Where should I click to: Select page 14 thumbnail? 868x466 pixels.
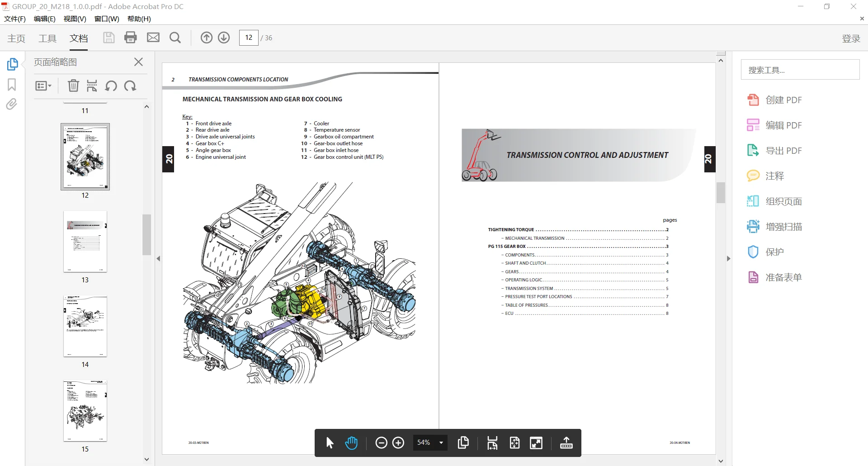pyautogui.click(x=85, y=326)
